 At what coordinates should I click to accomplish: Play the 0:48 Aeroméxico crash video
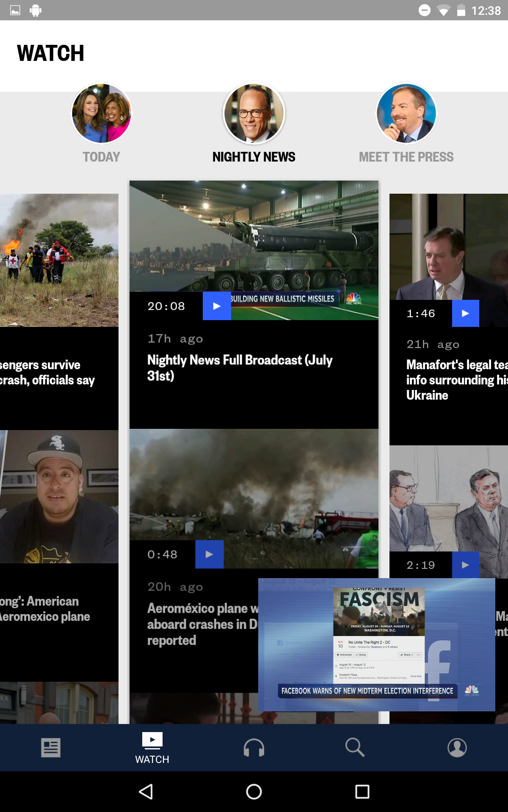point(210,554)
